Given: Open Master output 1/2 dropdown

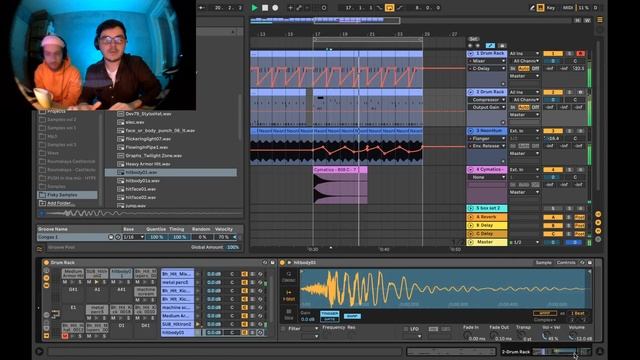Looking at the screenshot, I should coord(524,242).
